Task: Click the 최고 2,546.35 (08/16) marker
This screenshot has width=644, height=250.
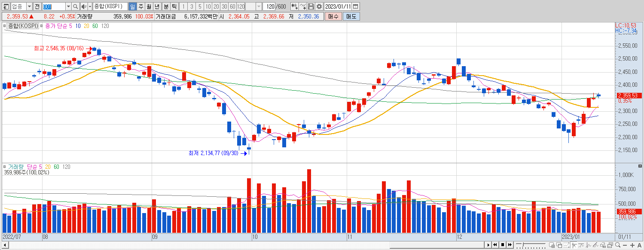Action: (59, 49)
